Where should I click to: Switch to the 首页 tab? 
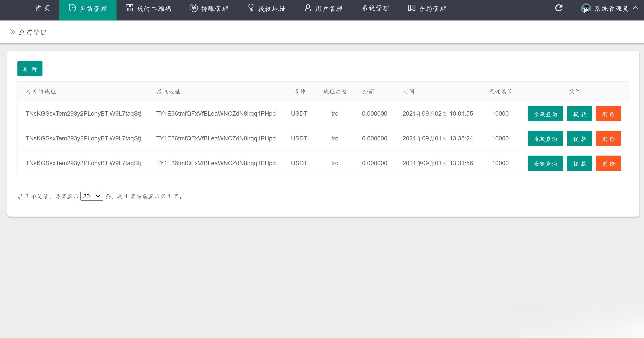click(x=42, y=8)
